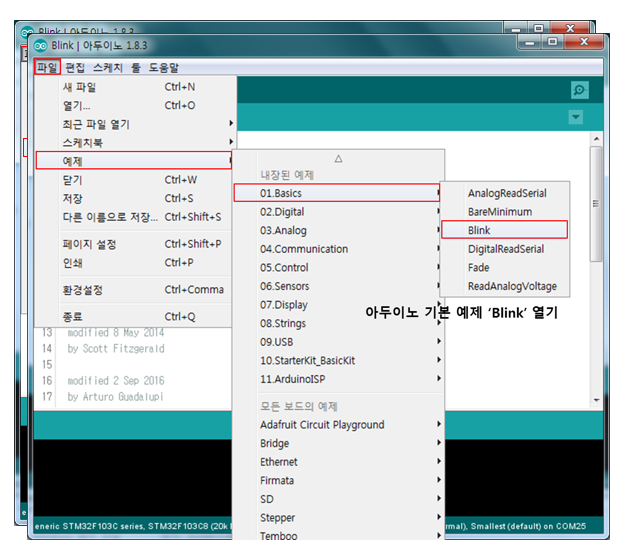Open the 11.ArduinoISP examples
The height and width of the screenshot is (546, 624).
(x=338, y=379)
